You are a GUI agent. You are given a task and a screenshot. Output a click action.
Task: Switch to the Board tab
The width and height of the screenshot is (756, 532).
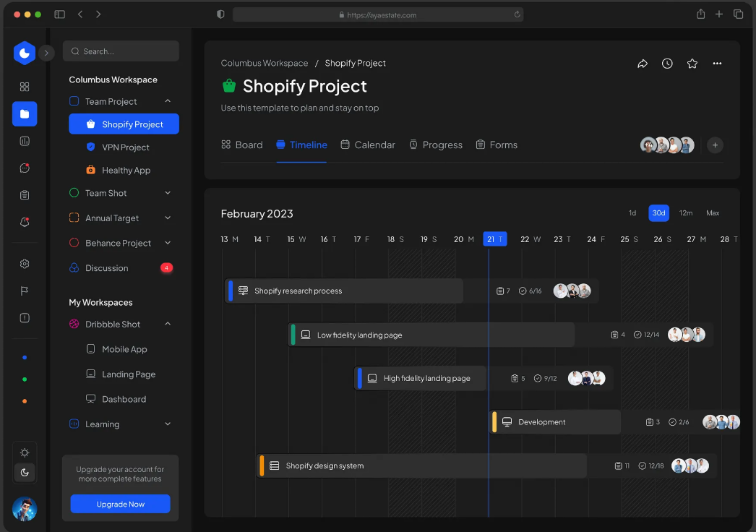point(242,145)
